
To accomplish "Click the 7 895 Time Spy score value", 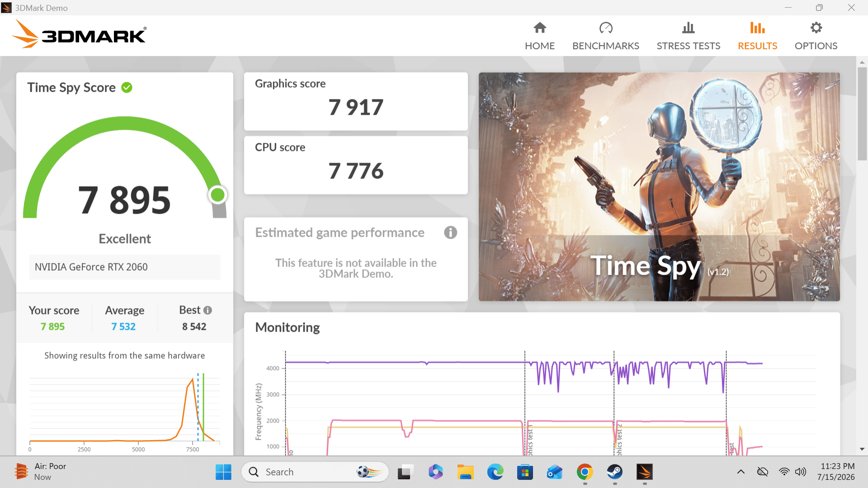I will pyautogui.click(x=124, y=200).
